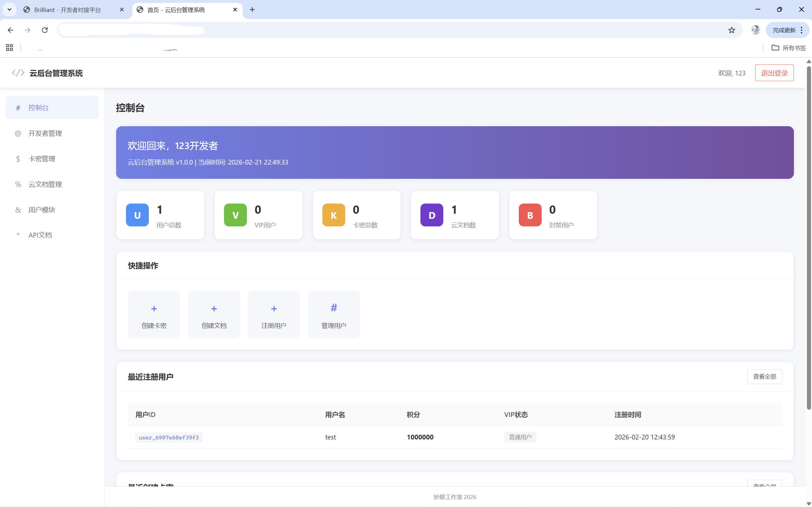Viewport: 812px width, 507px height.
Task: Open 开发者管理 from the sidebar
Action: click(x=45, y=133)
